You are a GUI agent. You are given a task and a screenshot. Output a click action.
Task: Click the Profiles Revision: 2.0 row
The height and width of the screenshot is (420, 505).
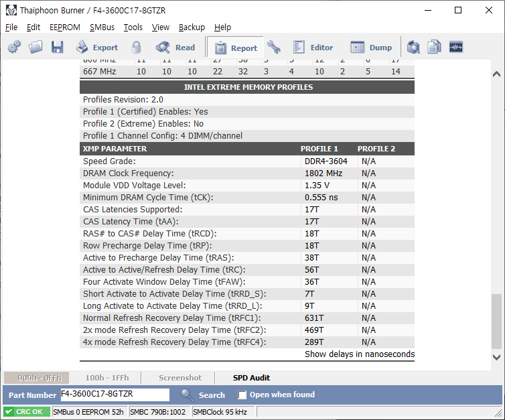247,100
